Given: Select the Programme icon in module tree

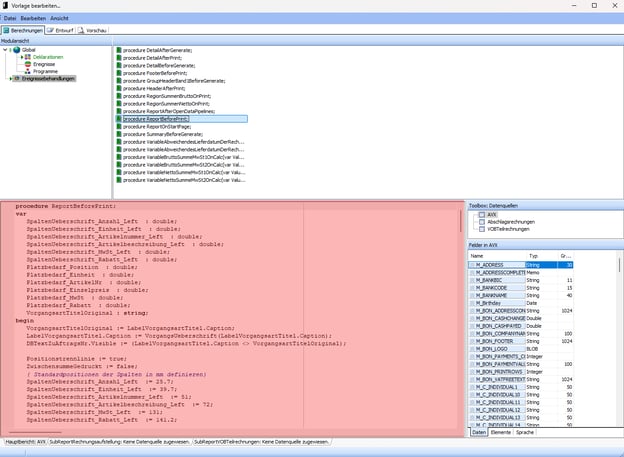Looking at the screenshot, I should coord(26,71).
